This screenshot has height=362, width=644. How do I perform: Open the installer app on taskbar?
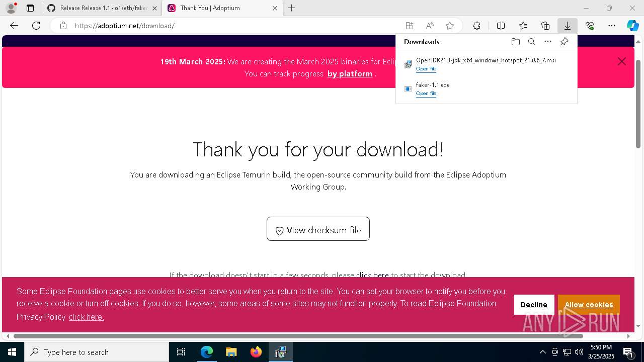click(280, 352)
